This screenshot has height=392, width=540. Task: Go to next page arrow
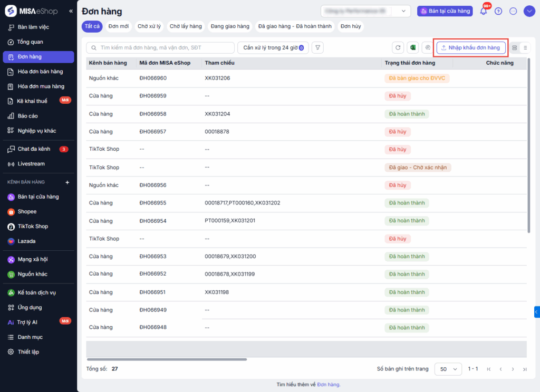pos(513,369)
